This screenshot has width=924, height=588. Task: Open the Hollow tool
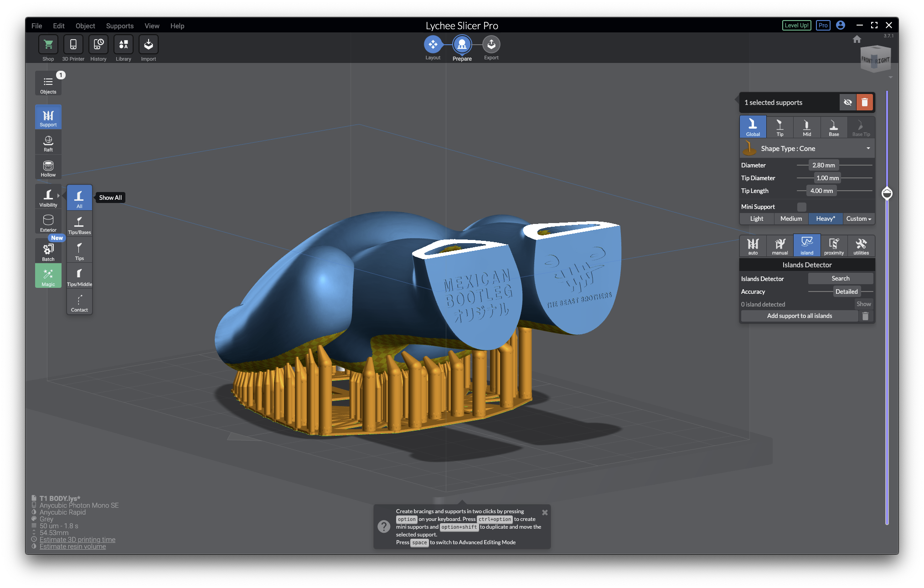click(x=48, y=168)
